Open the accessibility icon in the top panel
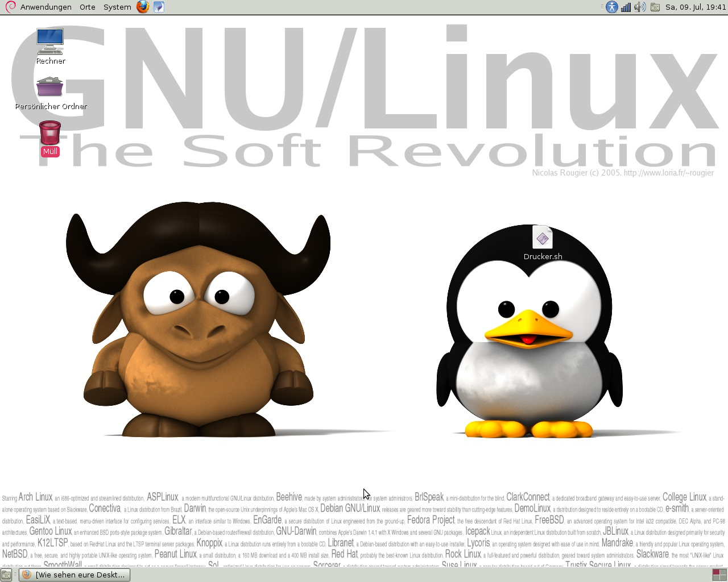Image resolution: width=728 pixels, height=582 pixels. [612, 7]
